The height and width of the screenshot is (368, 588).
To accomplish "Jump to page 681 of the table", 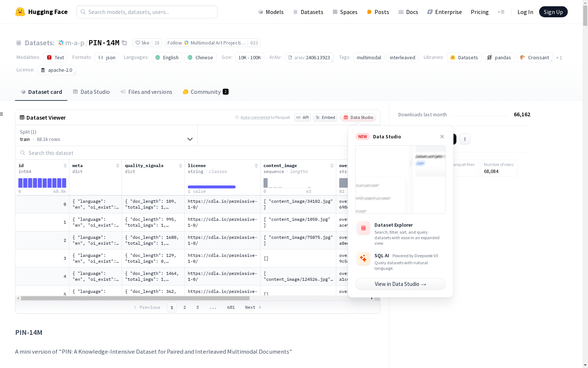I will pos(231,307).
